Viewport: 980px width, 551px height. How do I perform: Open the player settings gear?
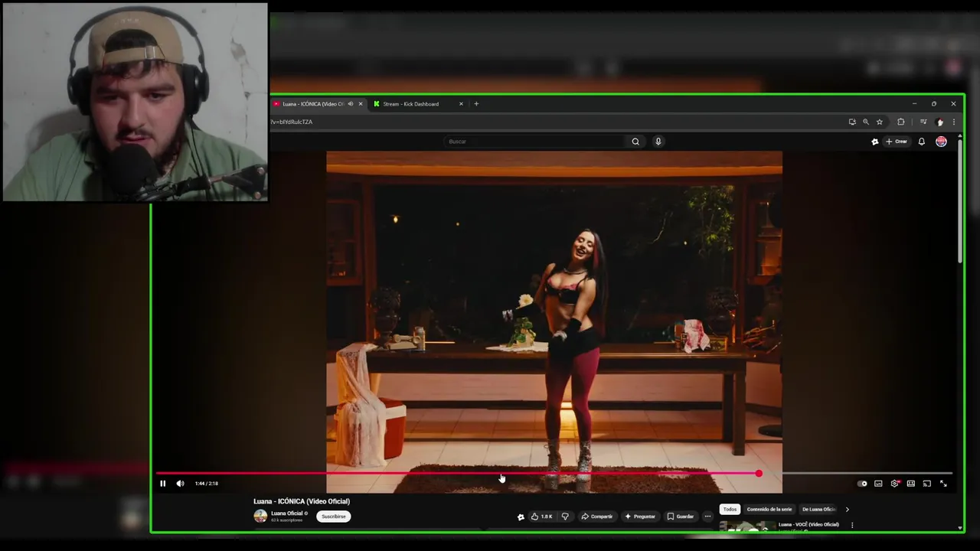[x=894, y=484]
